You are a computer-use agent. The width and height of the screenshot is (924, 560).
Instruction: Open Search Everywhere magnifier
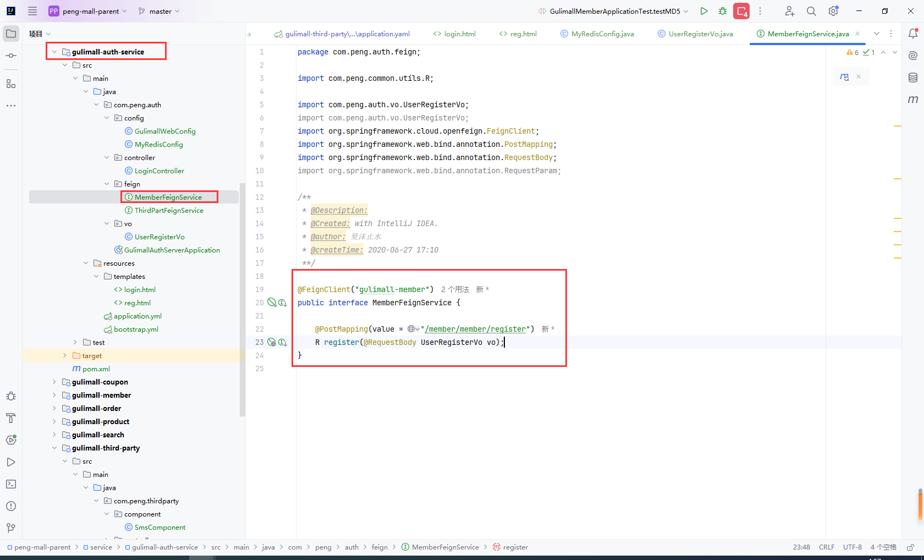click(811, 11)
